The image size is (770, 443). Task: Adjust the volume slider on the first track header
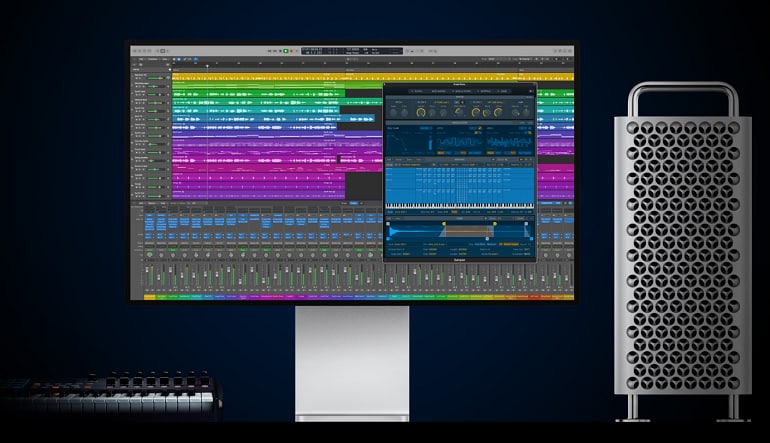pos(156,79)
